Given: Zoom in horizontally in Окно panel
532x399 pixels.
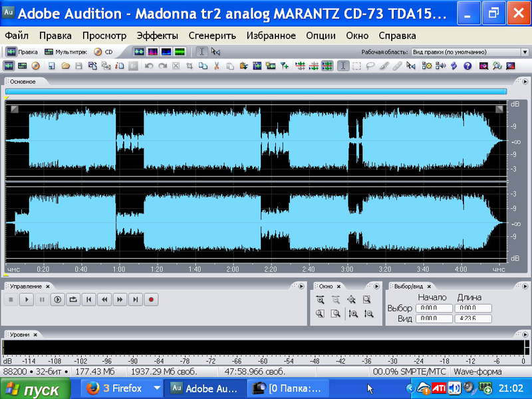Looking at the screenshot, I should tap(320, 300).
